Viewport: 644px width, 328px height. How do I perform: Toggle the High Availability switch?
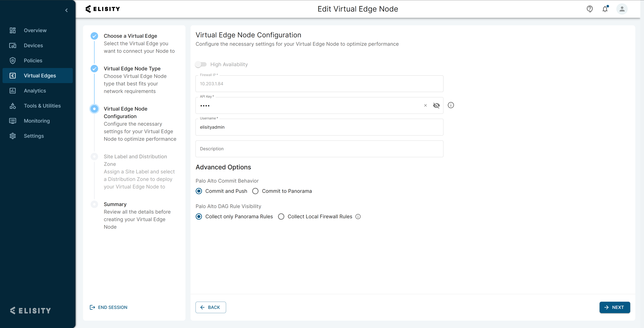tap(201, 64)
